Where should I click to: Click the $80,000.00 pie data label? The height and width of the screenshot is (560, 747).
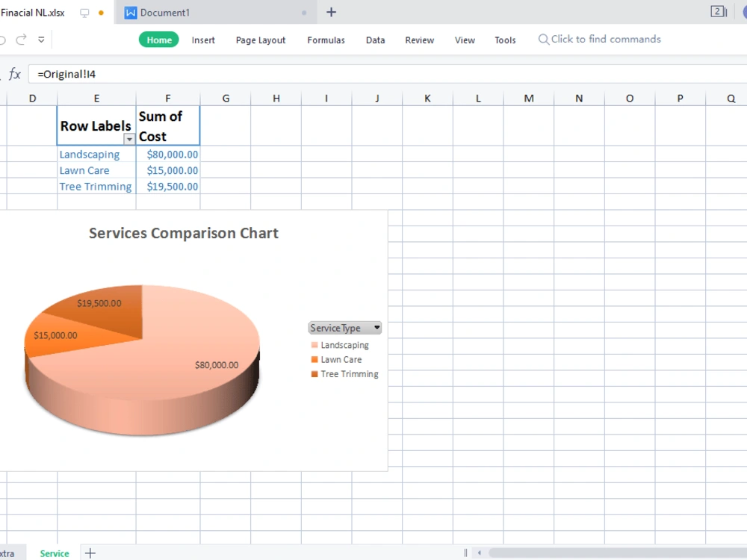pyautogui.click(x=217, y=365)
